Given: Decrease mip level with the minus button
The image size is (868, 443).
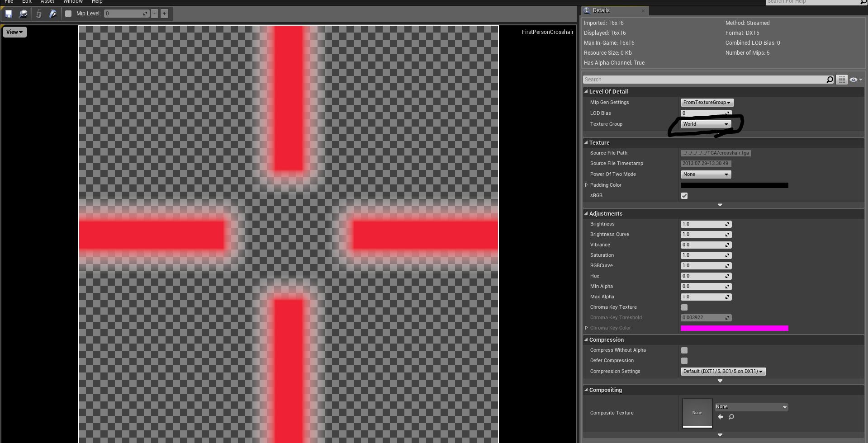Looking at the screenshot, I should [x=155, y=14].
